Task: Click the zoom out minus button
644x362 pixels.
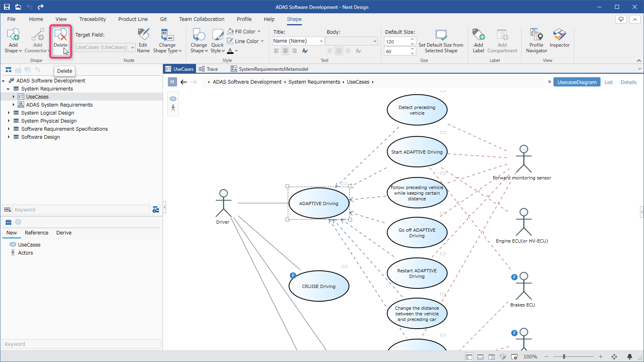Action: [x=546, y=357]
